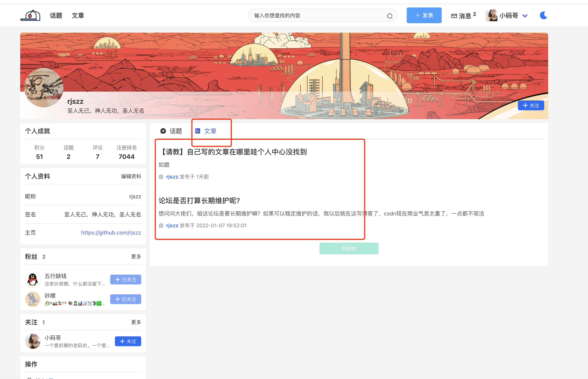This screenshot has width=588, height=379.
Task: Click 小码哥 avatar in 关注 list
Action: [x=33, y=341]
